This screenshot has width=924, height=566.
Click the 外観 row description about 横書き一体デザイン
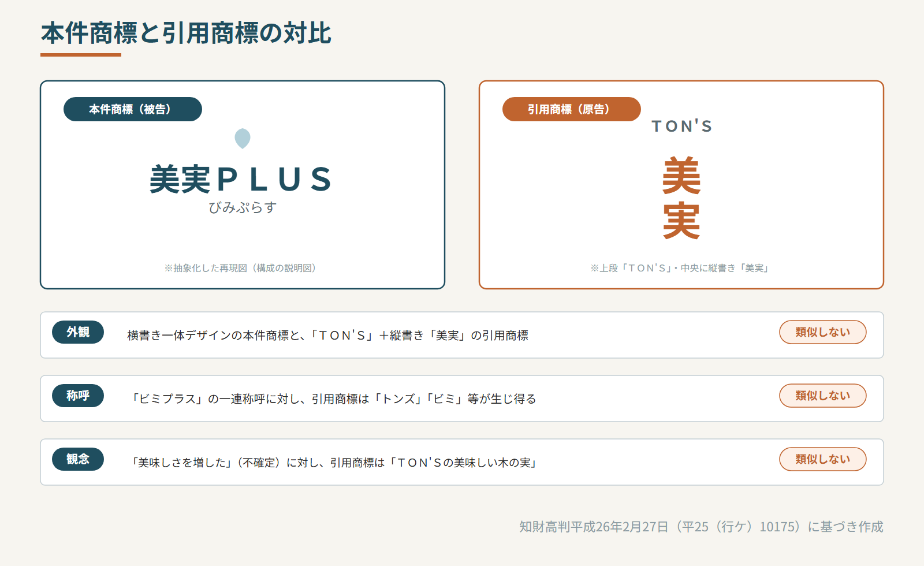pos(327,336)
